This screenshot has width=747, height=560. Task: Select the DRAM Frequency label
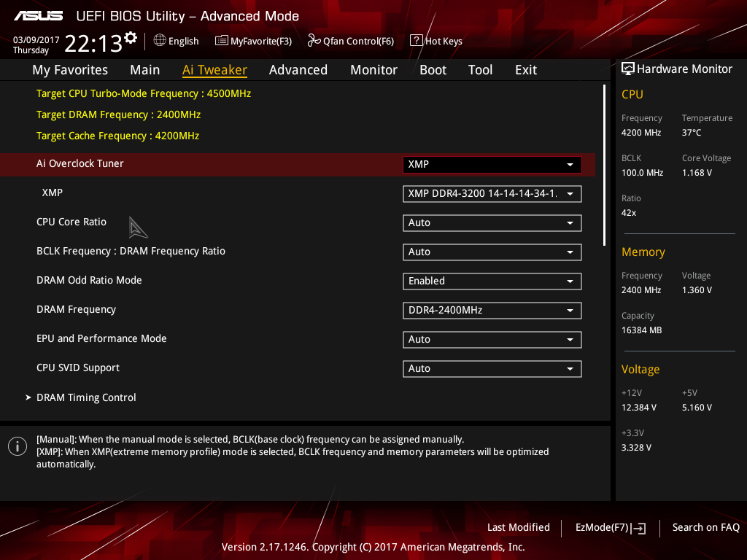click(x=76, y=309)
